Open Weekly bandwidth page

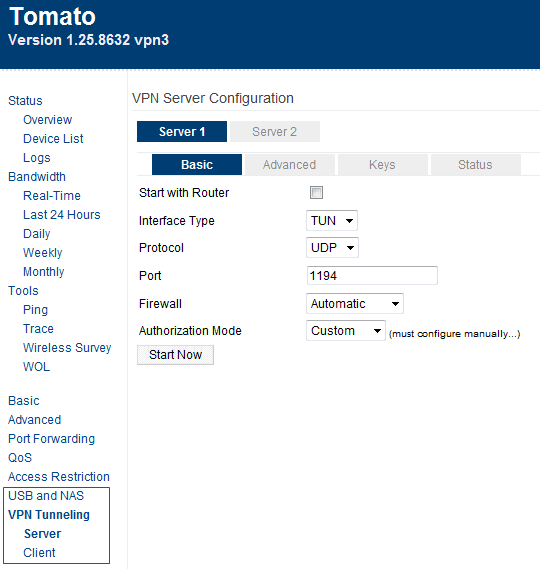[x=42, y=253]
